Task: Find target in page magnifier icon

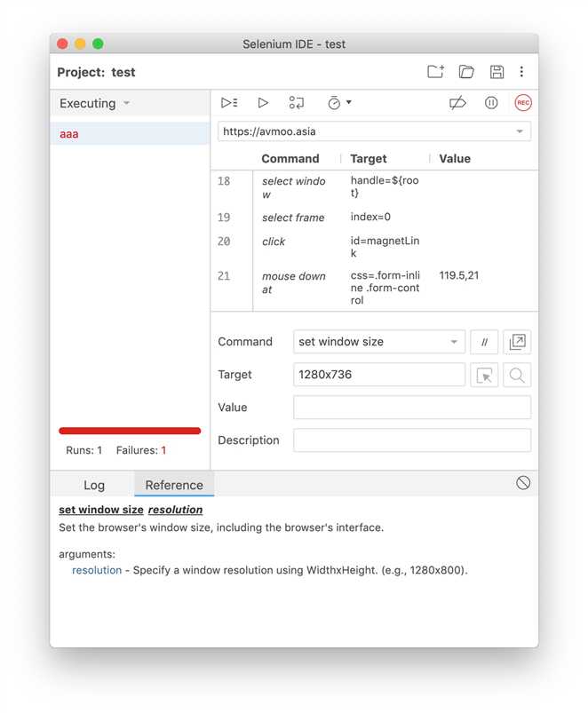Action: [x=517, y=375]
